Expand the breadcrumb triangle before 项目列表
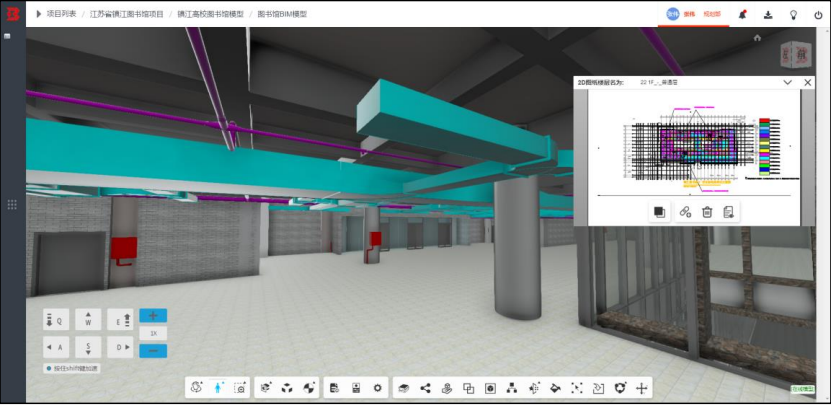 pyautogui.click(x=39, y=14)
